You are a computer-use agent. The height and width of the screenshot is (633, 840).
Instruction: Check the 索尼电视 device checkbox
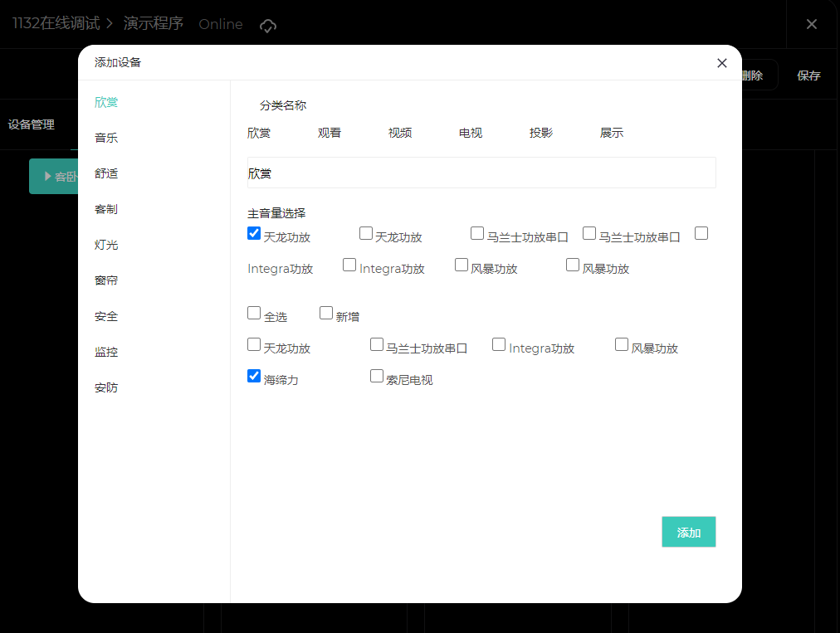pos(377,376)
